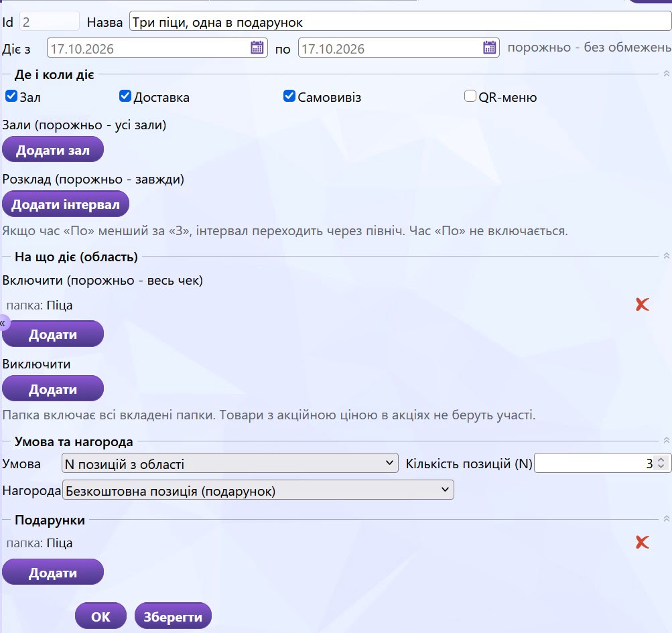This screenshot has height=633, width=672.
Task: Remove Піца folder from gifts list
Action: 643,543
